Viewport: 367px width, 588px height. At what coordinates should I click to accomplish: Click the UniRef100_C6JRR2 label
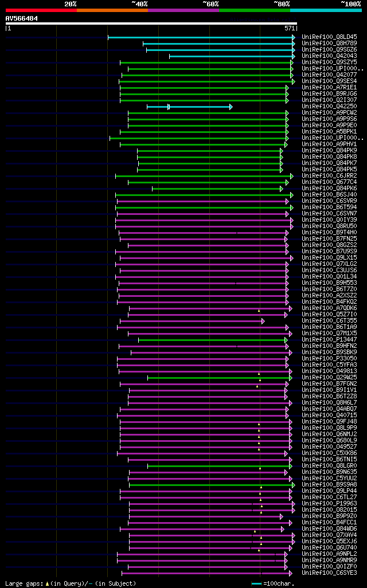click(330, 175)
